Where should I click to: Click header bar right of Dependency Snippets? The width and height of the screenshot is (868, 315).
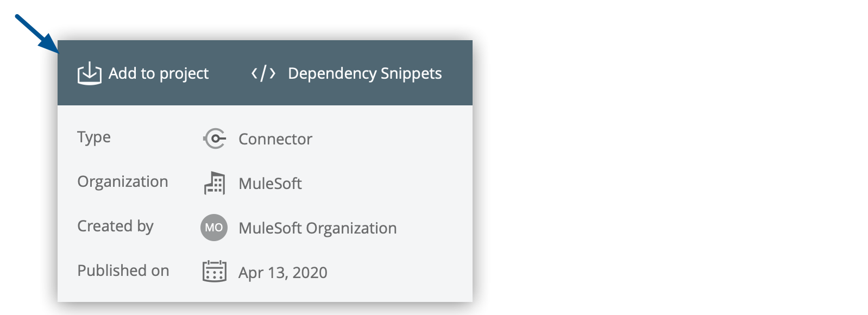pos(457,73)
